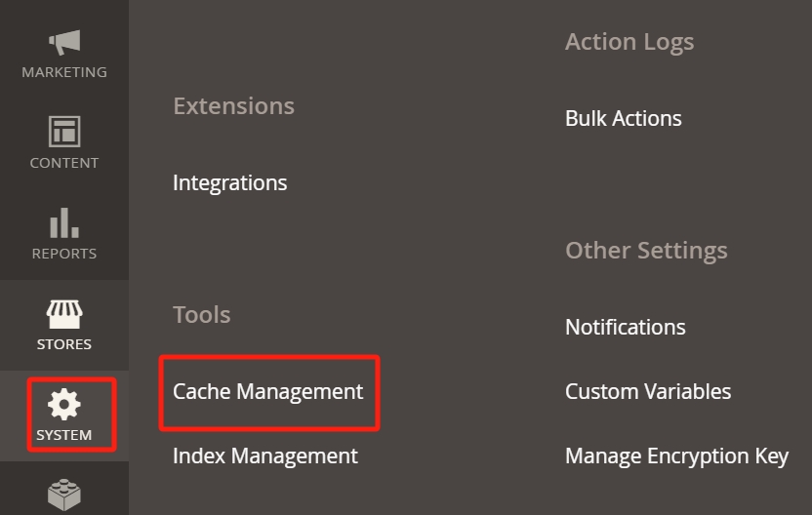812x515 pixels.
Task: Open Index Management under Tools
Action: [x=265, y=456]
